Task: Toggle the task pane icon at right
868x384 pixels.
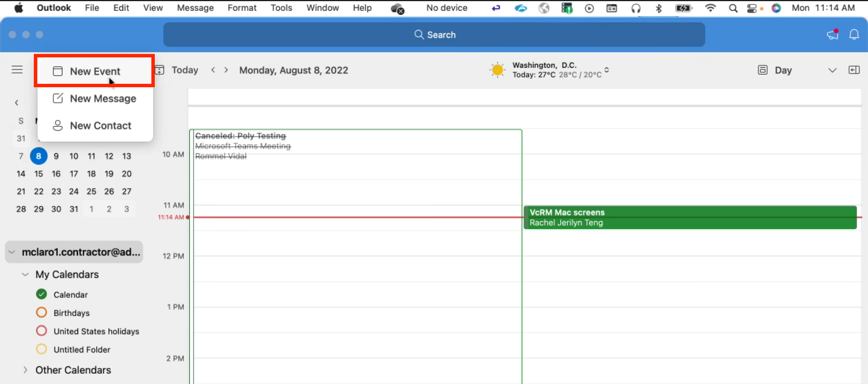Action: tap(854, 70)
